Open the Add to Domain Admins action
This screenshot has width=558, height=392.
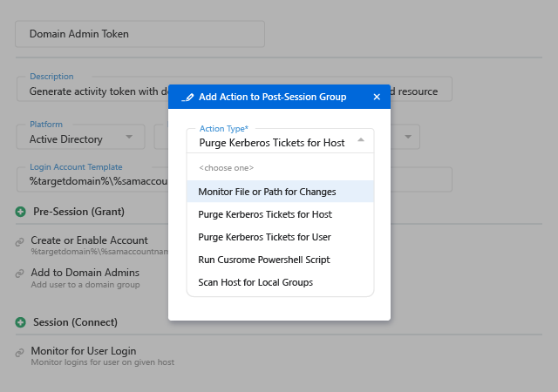(85, 273)
